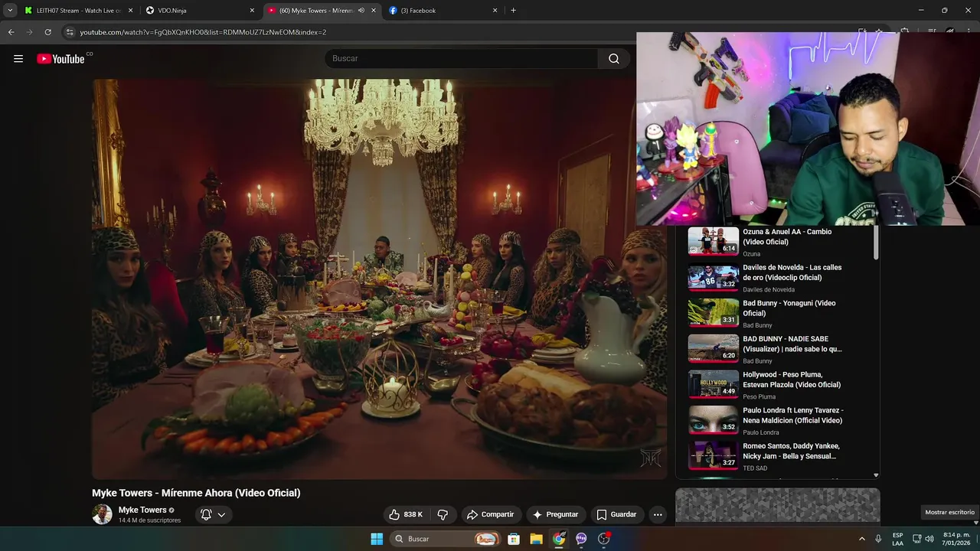The width and height of the screenshot is (980, 551).
Task: Open the clock and date flyout
Action: click(x=956, y=539)
